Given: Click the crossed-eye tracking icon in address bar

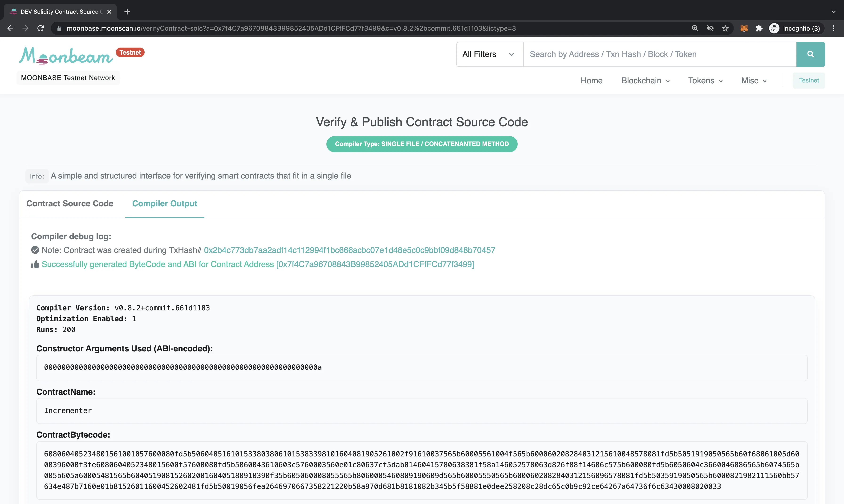Looking at the screenshot, I should pyautogui.click(x=710, y=28).
